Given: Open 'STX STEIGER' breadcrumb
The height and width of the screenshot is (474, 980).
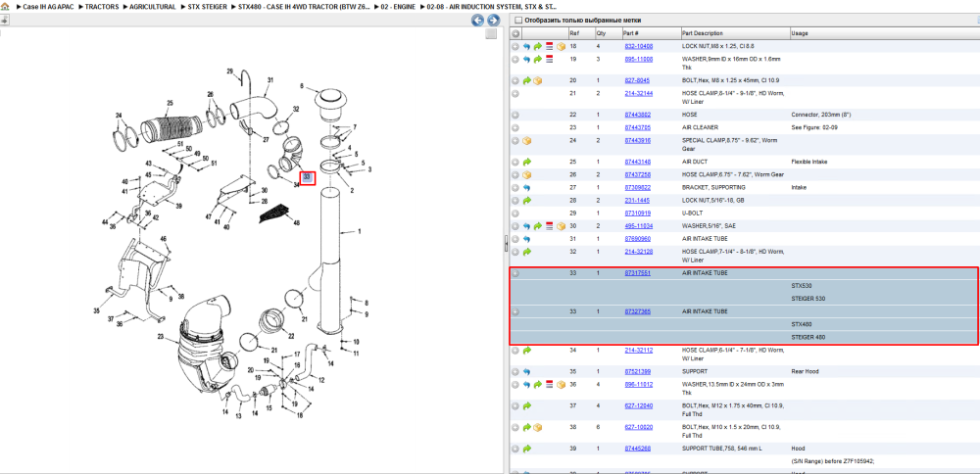Looking at the screenshot, I should tap(208, 7).
